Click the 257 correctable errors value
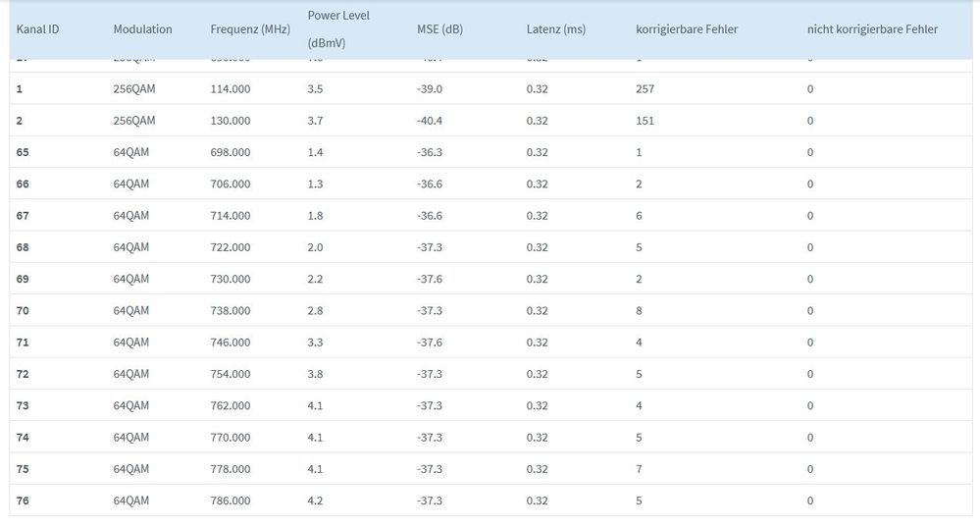Image resolution: width=980 pixels, height=527 pixels. pyautogui.click(x=645, y=89)
